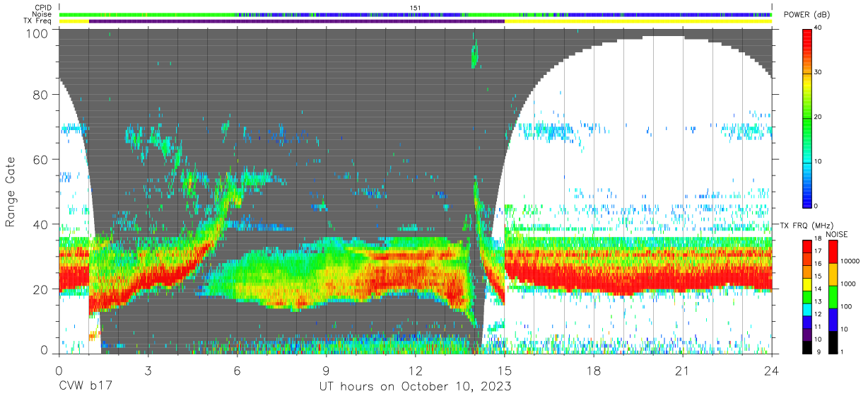Click the purple segment of the TX Freq strip
The width and height of the screenshot is (868, 401).
(297, 21)
